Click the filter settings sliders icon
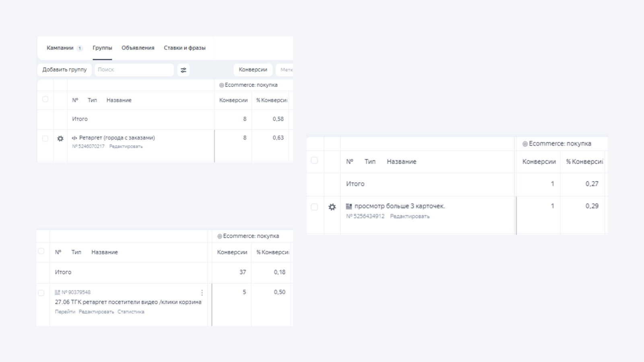The image size is (644, 362). (183, 70)
